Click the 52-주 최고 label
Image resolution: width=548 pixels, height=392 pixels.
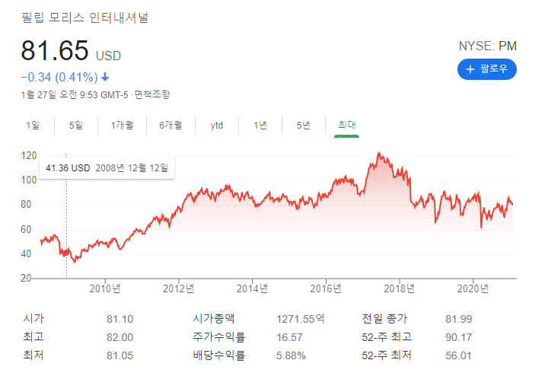pos(387,337)
